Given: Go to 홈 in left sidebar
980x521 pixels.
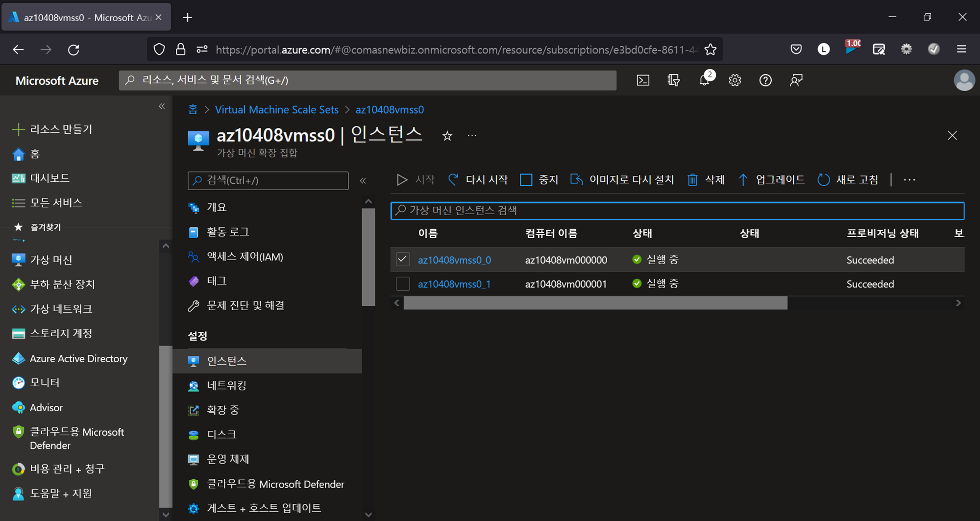Looking at the screenshot, I should tap(25, 154).
